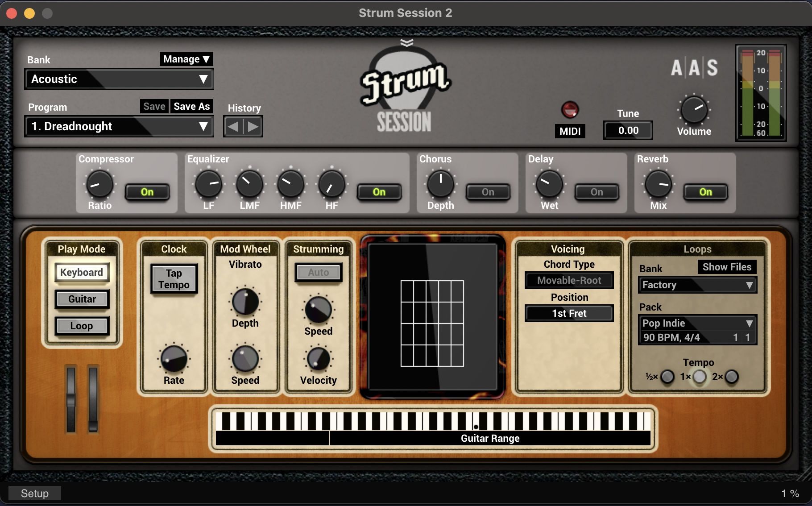Click the Delay Wet knob

pos(549,184)
